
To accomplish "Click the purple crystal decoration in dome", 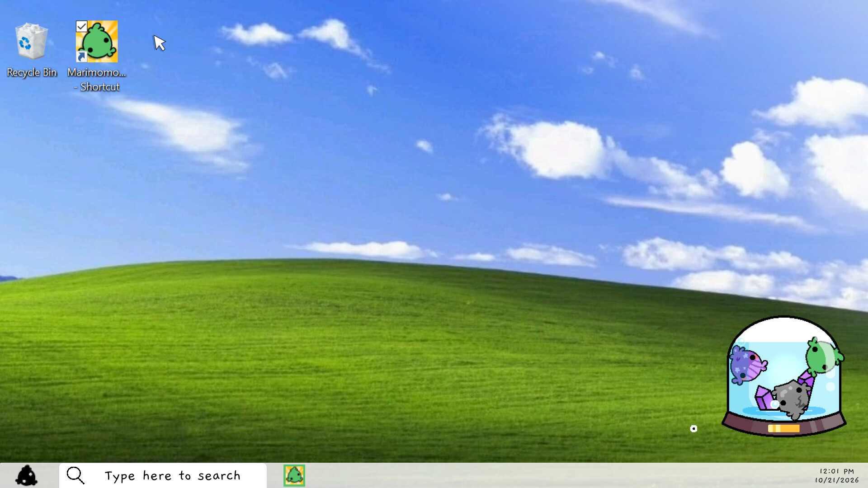I will 764,398.
